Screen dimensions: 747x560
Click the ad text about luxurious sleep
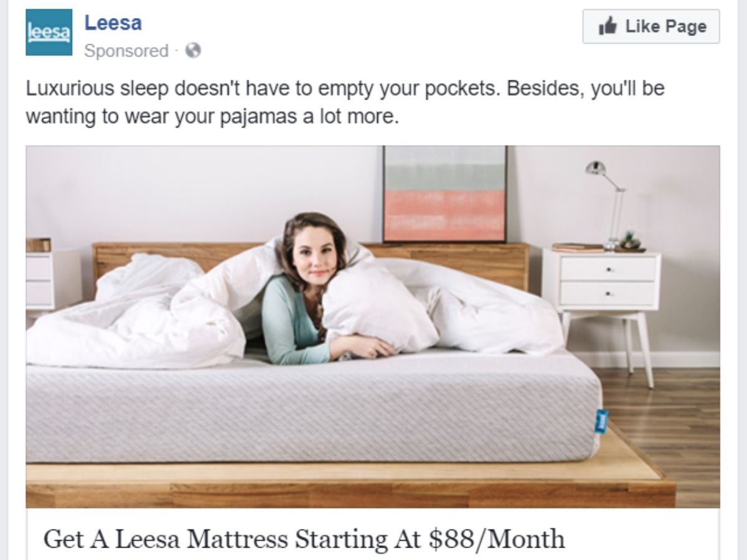345,101
